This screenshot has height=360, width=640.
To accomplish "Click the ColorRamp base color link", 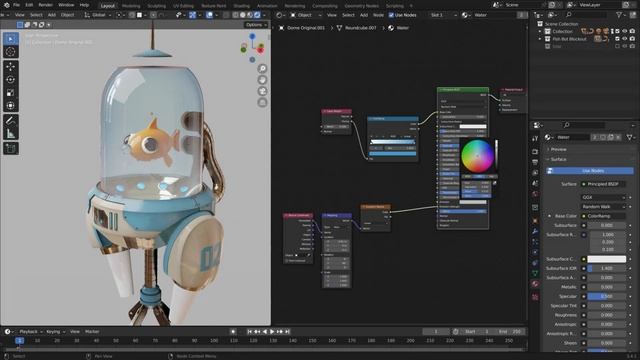I will [603, 216].
